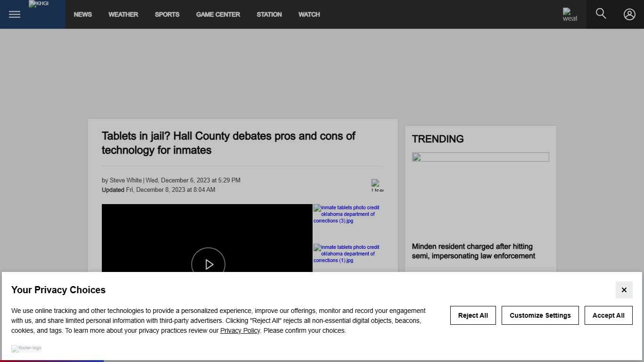Play the inmate tablets video
The width and height of the screenshot is (644, 362).
pos(208,264)
